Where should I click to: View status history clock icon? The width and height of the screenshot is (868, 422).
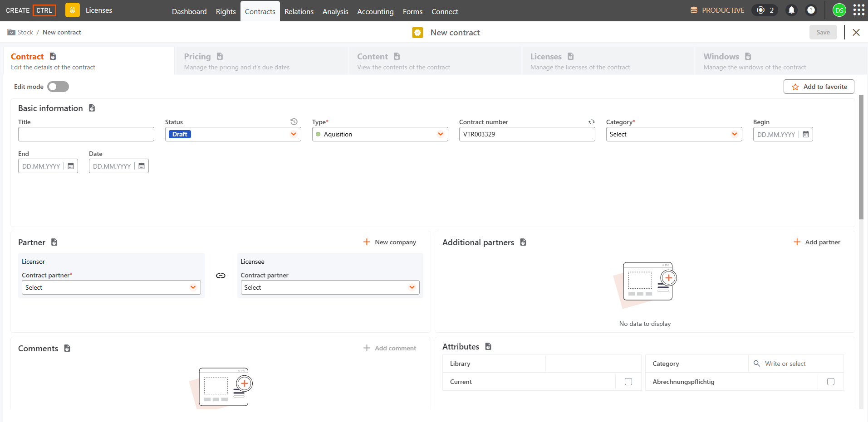click(x=294, y=121)
